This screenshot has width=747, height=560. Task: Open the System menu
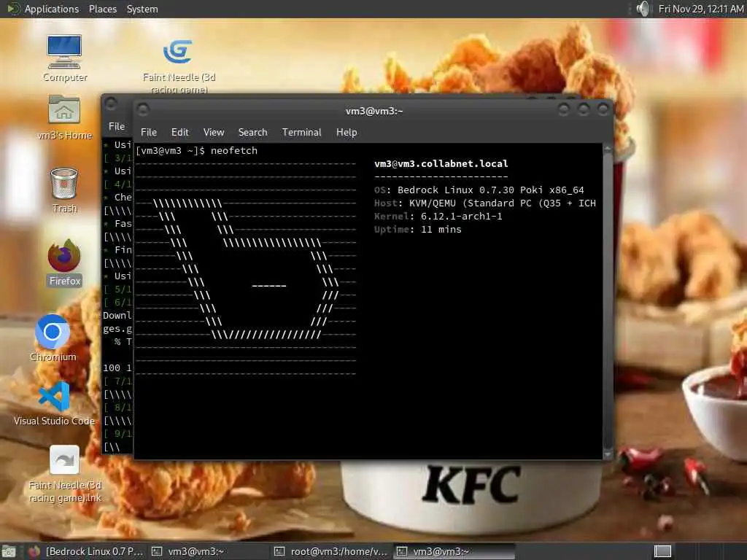coord(142,9)
